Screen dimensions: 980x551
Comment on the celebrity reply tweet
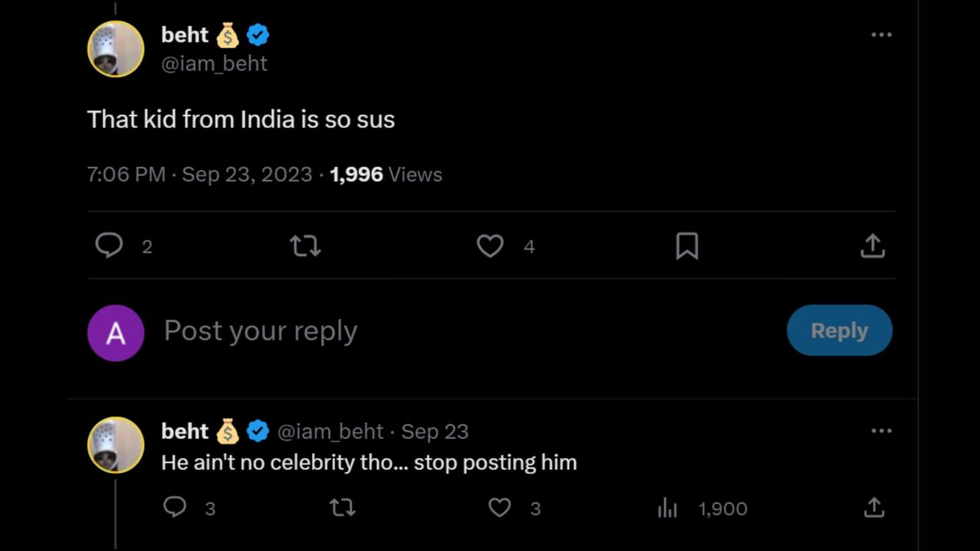(175, 507)
